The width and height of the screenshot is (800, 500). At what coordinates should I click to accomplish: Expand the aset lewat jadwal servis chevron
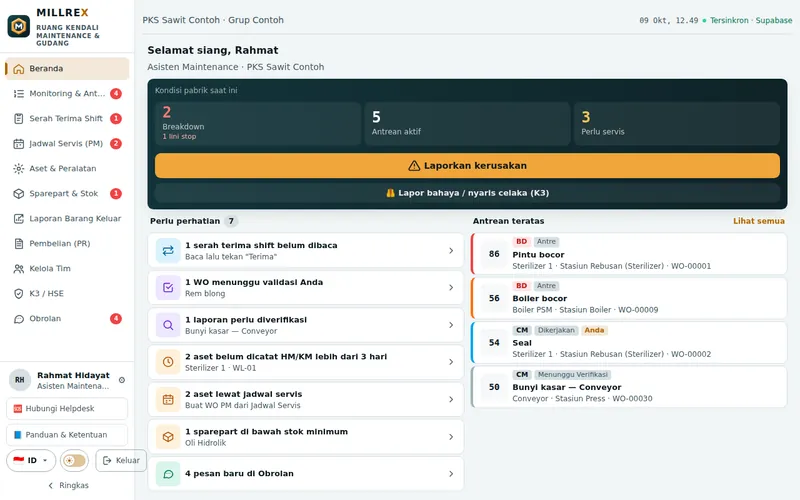pos(451,399)
